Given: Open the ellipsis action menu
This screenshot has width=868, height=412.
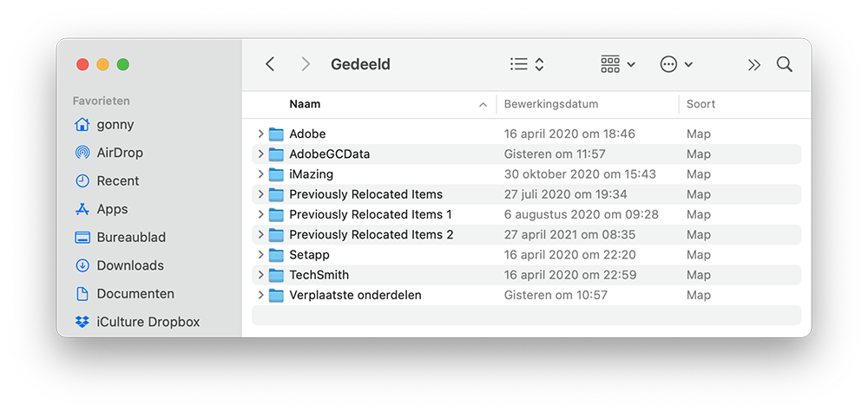Looking at the screenshot, I should (x=676, y=64).
